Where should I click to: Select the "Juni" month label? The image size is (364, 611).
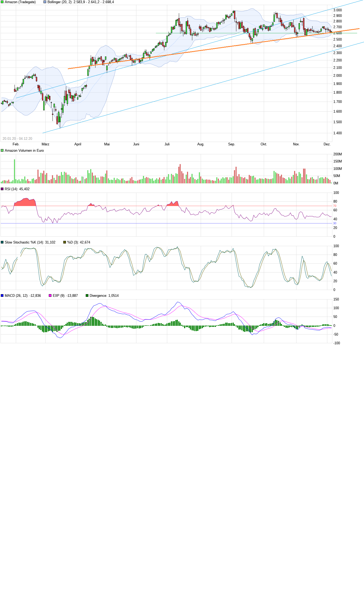pyautogui.click(x=136, y=144)
